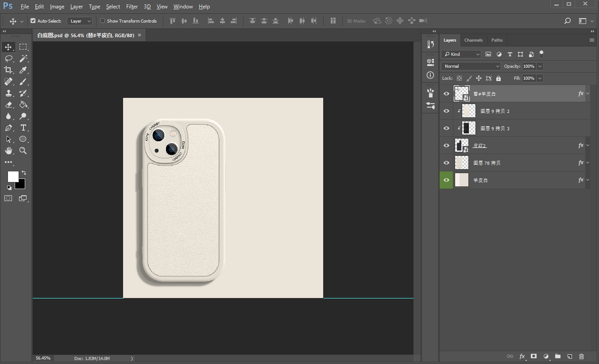The height and width of the screenshot is (364, 599).
Task: Close the 白底图.psd document tab
Action: point(139,35)
